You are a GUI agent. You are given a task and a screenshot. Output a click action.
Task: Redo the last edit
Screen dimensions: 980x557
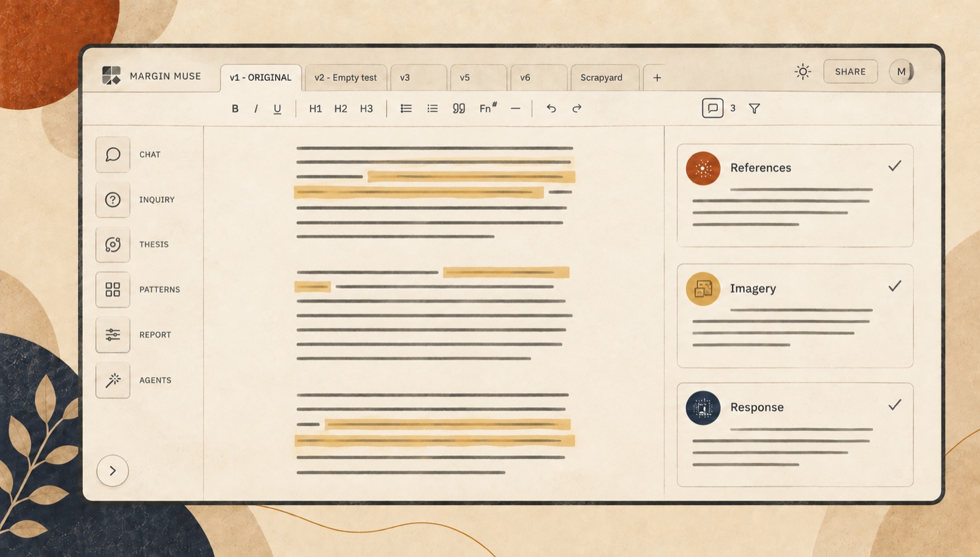(x=577, y=108)
